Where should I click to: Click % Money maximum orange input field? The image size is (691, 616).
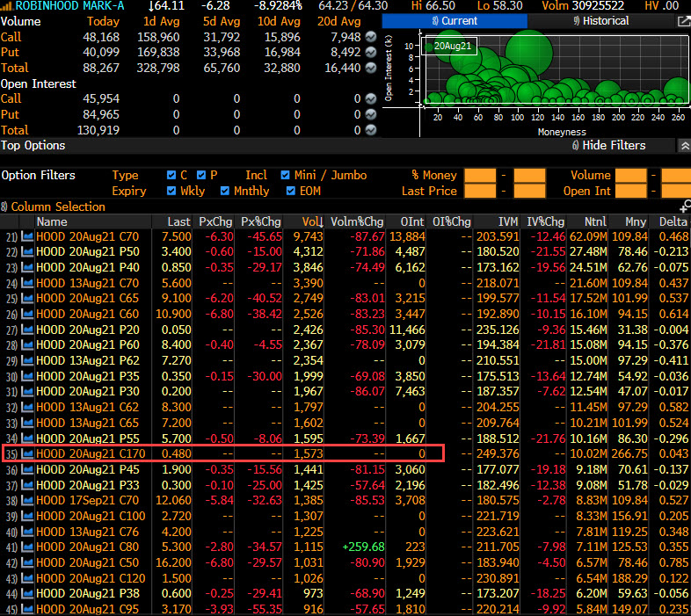[x=530, y=175]
